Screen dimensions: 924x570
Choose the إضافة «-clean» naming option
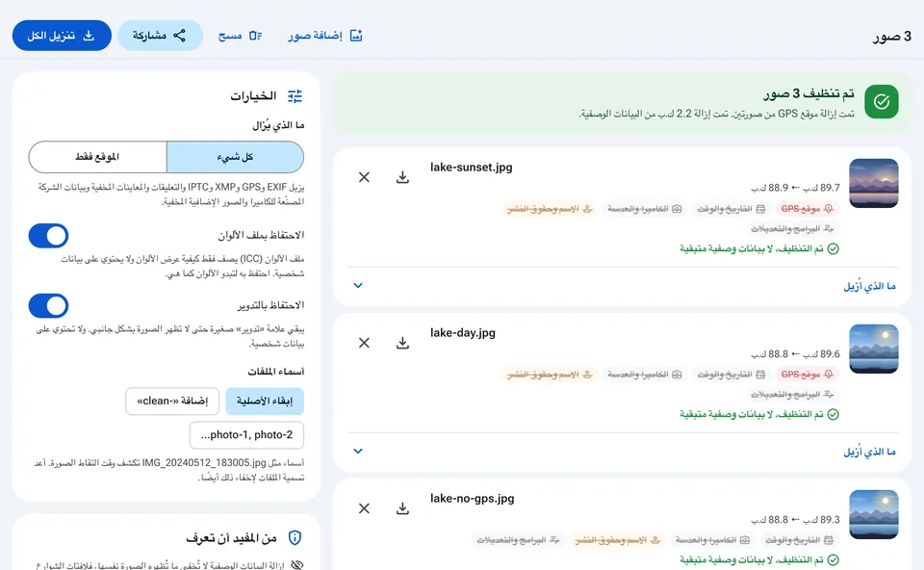pos(172,401)
